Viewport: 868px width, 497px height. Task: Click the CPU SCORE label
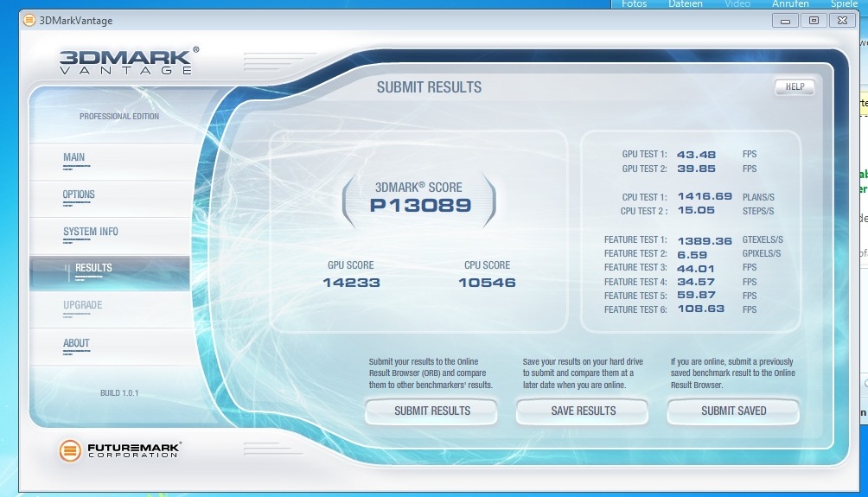click(x=487, y=265)
